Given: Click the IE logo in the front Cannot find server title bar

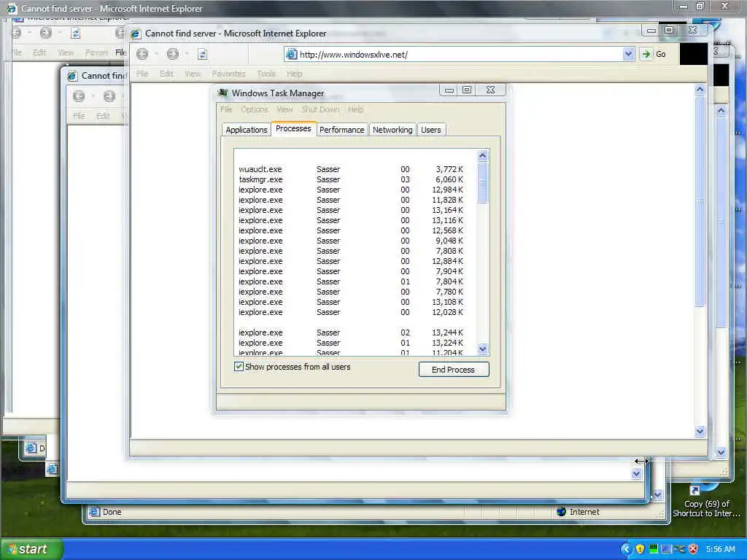Looking at the screenshot, I should pyautogui.click(x=136, y=34).
